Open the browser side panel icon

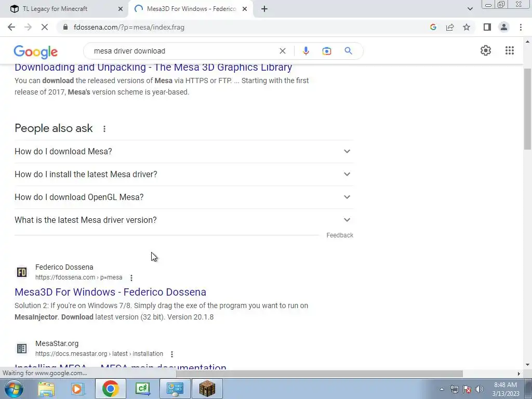(487, 27)
